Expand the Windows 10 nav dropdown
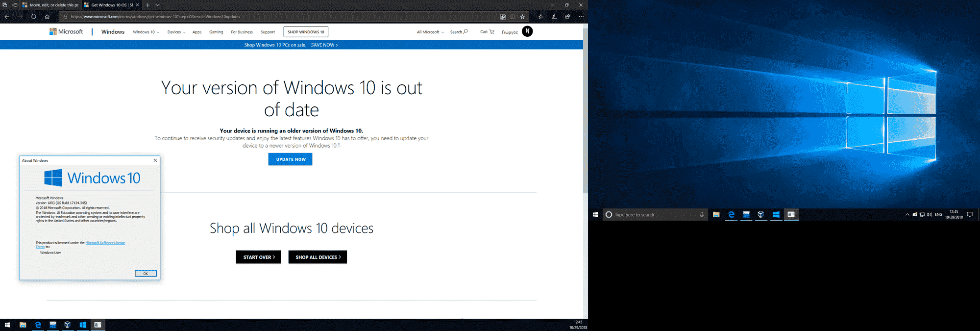 (146, 32)
